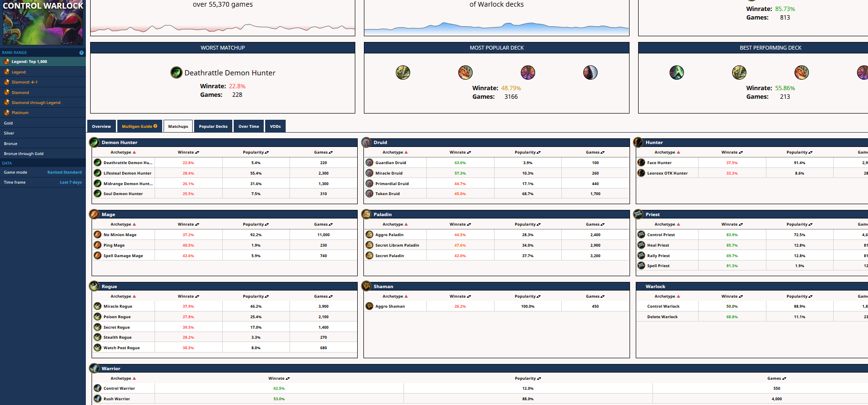
Task: Select the Matchups tab
Action: (x=178, y=126)
